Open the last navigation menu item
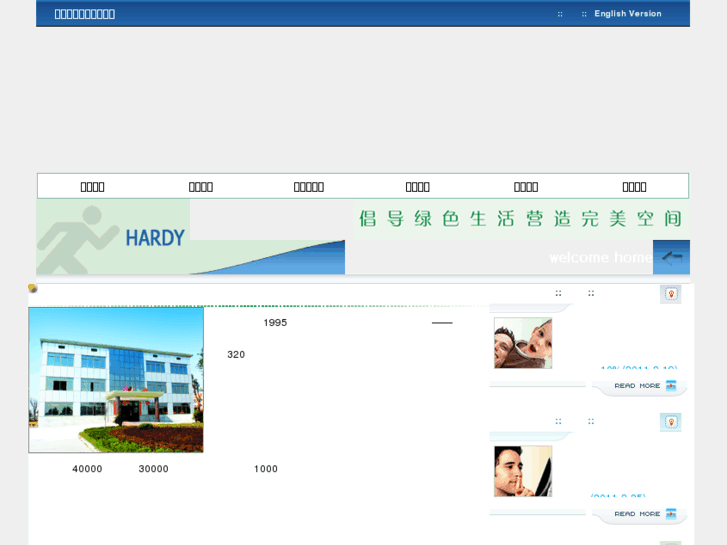The width and height of the screenshot is (727, 545). click(634, 187)
